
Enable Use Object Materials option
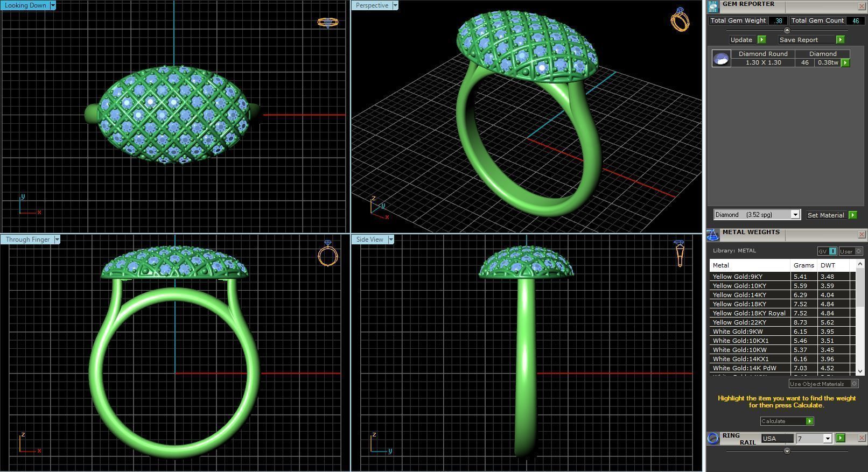(x=823, y=384)
